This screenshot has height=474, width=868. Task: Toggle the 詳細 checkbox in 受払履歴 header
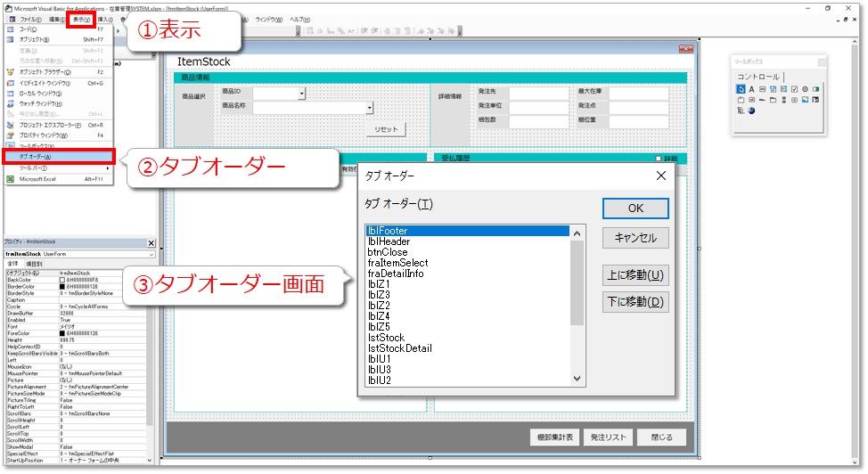(659, 159)
